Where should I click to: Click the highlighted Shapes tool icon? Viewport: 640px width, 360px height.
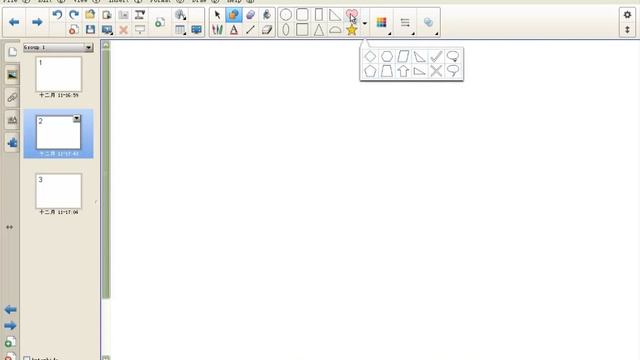[233, 15]
